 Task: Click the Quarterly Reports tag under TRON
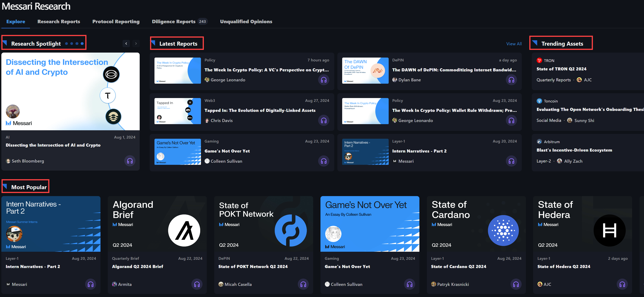click(x=554, y=80)
